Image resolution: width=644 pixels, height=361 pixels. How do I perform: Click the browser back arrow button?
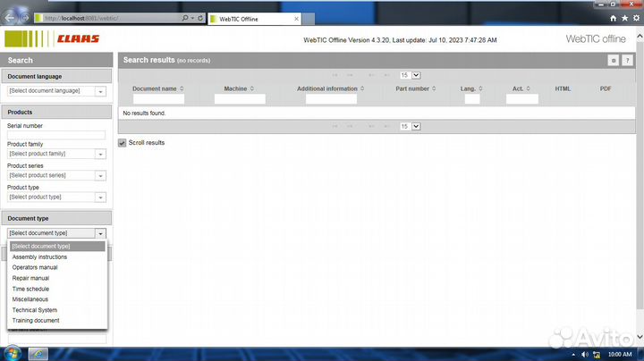[x=13, y=18]
